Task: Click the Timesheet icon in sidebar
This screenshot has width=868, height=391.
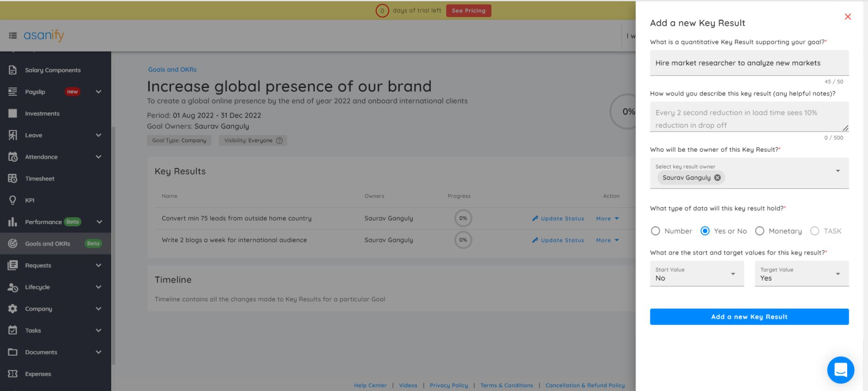Action: [x=13, y=179]
